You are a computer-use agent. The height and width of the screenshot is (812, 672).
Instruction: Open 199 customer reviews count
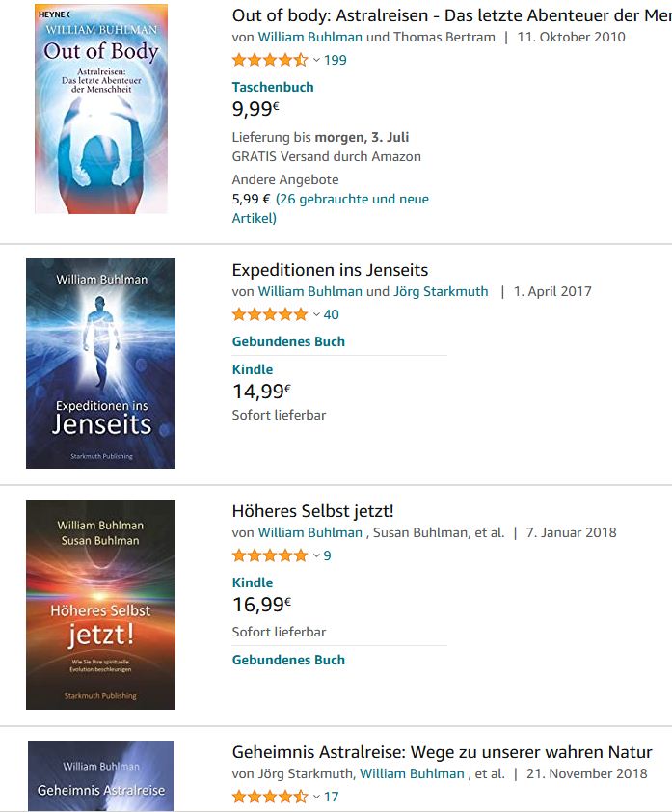click(x=336, y=60)
